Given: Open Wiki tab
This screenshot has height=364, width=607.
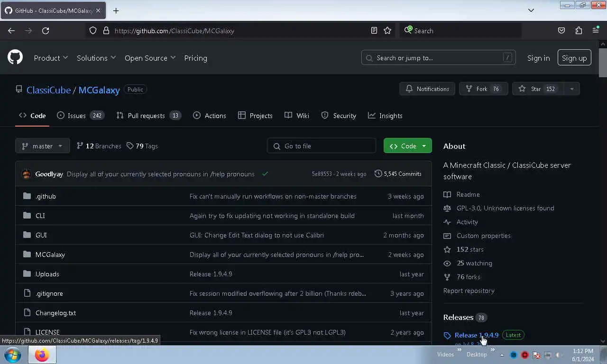Looking at the screenshot, I should (297, 116).
